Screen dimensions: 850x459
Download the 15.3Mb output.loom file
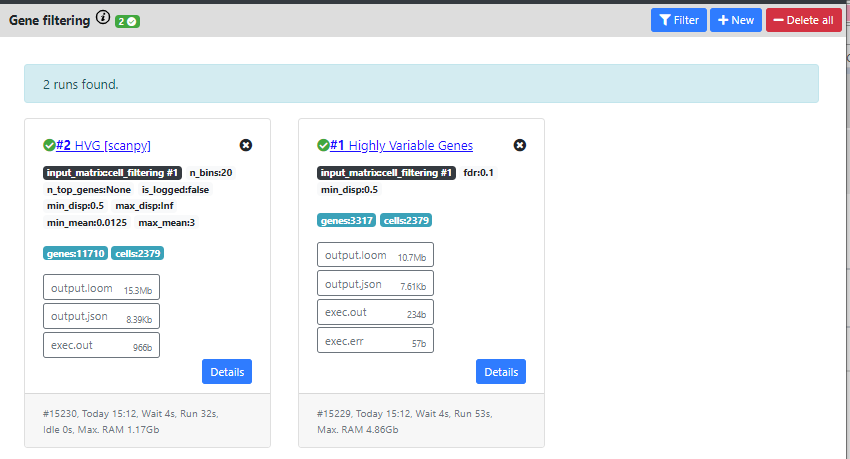[x=101, y=288]
